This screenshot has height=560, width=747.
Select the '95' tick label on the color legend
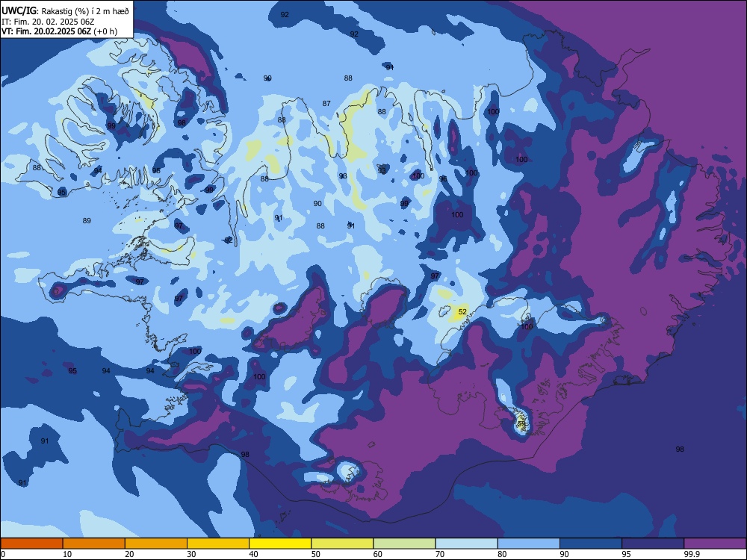pyautogui.click(x=627, y=554)
